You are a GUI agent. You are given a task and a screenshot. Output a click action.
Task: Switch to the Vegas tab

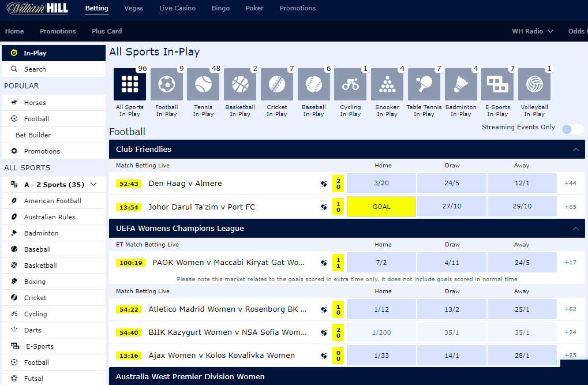point(133,9)
